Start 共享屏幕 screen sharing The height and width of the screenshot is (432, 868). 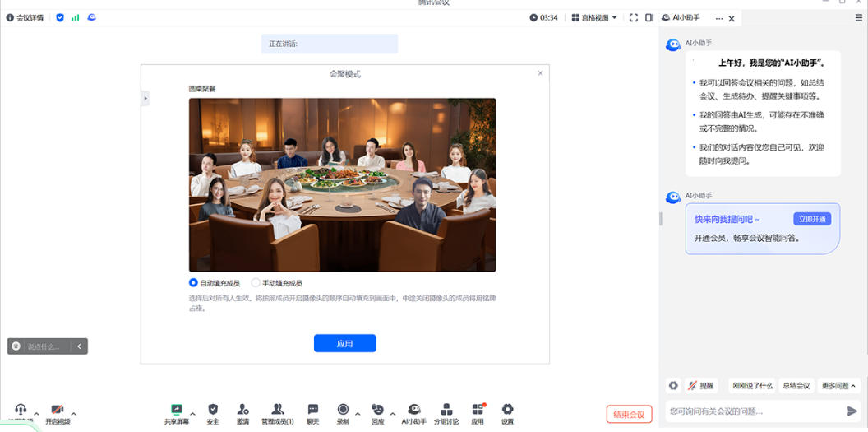[177, 414]
